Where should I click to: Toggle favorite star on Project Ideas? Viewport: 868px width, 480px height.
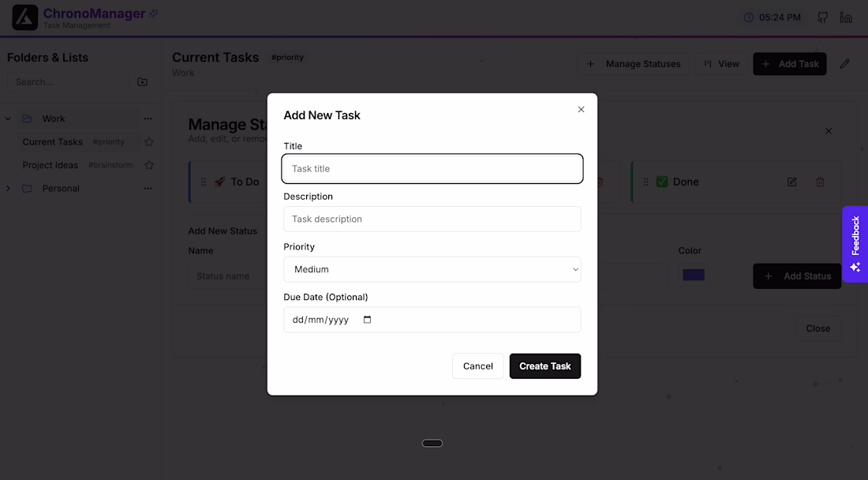point(149,165)
